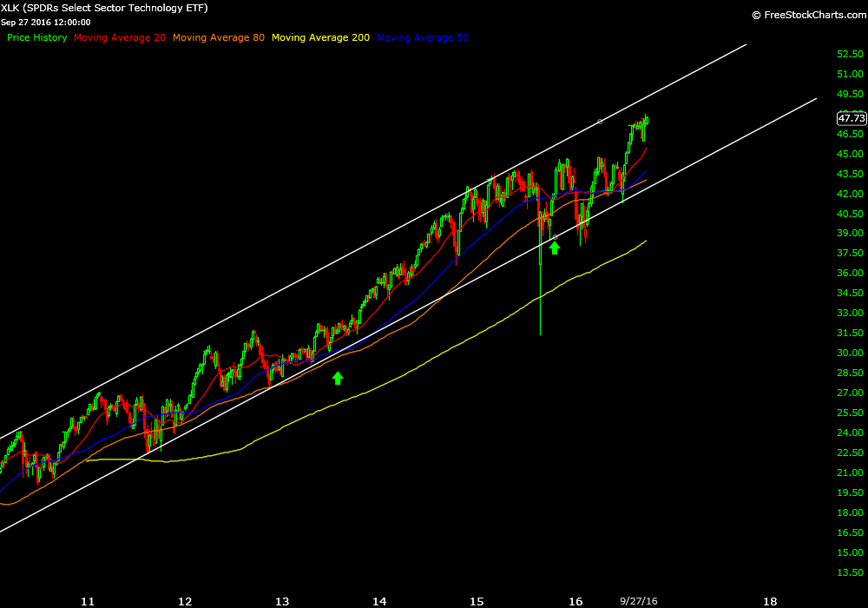Click the 30.00 price axis label
The width and height of the screenshot is (868, 608).
(849, 353)
